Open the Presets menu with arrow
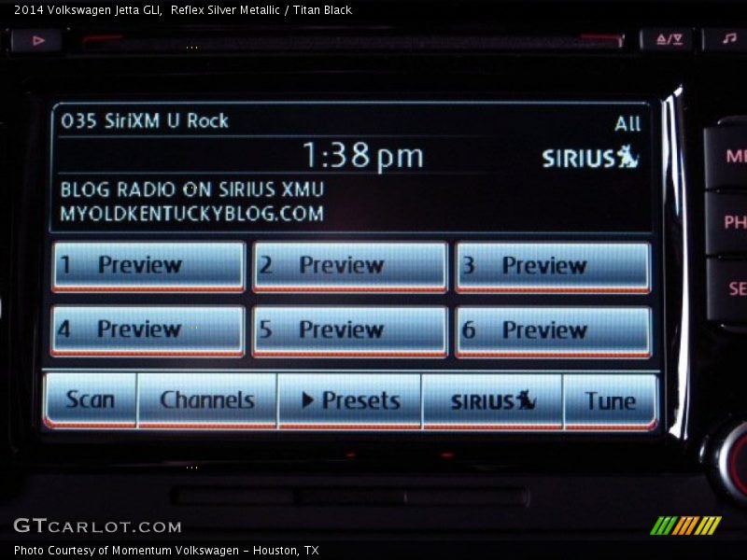This screenshot has height=560, width=747. (350, 400)
